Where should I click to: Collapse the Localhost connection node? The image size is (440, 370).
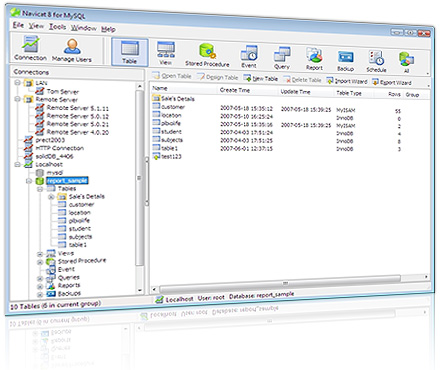18,164
